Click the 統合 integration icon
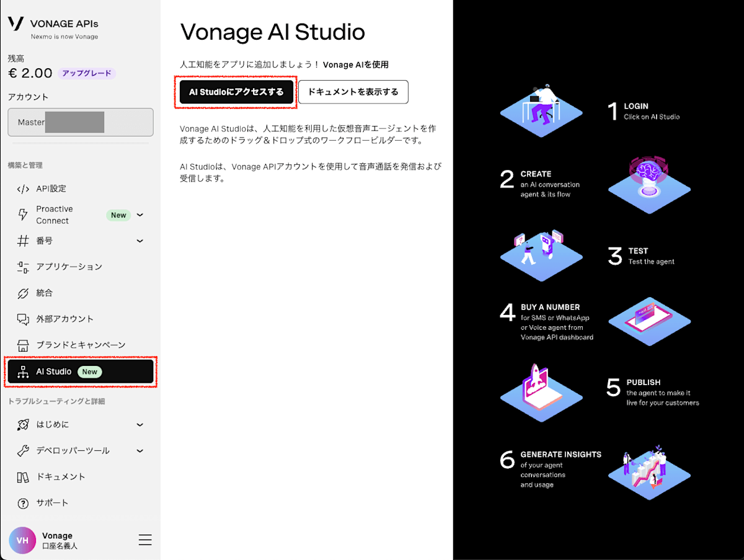Screen dimensions: 744x560 click(23, 293)
